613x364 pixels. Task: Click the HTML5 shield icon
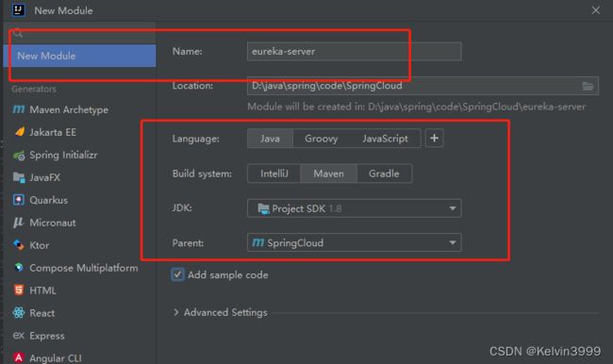(x=18, y=290)
